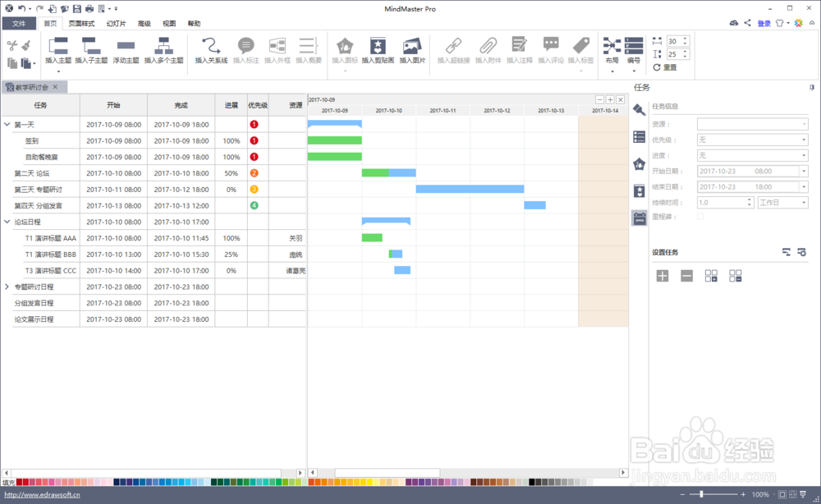
Task: Click the format painter brush icon
Action: tap(26, 45)
